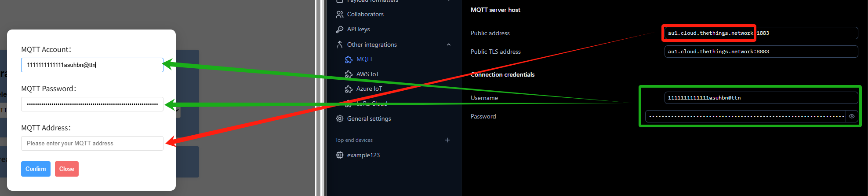Click the General settings gear icon
Viewport: 868px width, 196px height.
point(339,118)
